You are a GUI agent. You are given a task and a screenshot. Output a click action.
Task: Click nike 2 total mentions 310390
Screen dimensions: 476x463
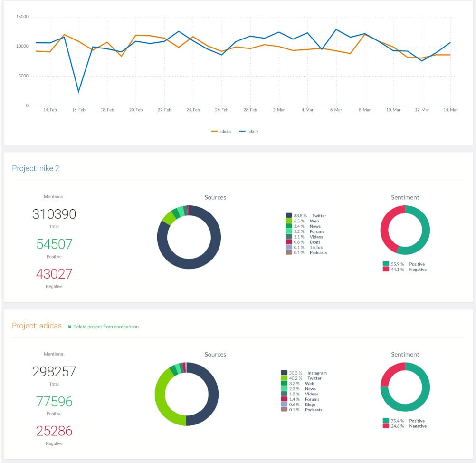point(54,214)
